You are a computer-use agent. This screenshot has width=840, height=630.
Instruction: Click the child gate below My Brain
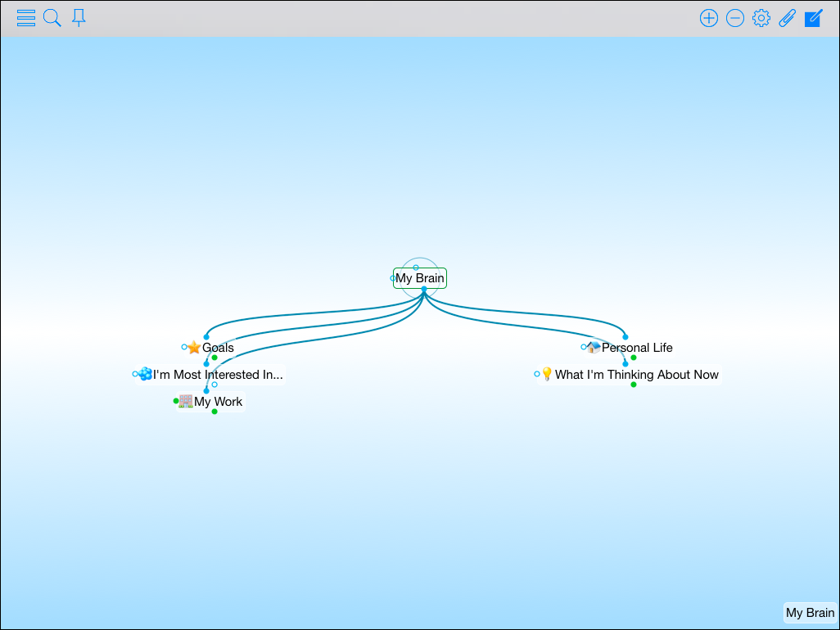click(x=424, y=289)
